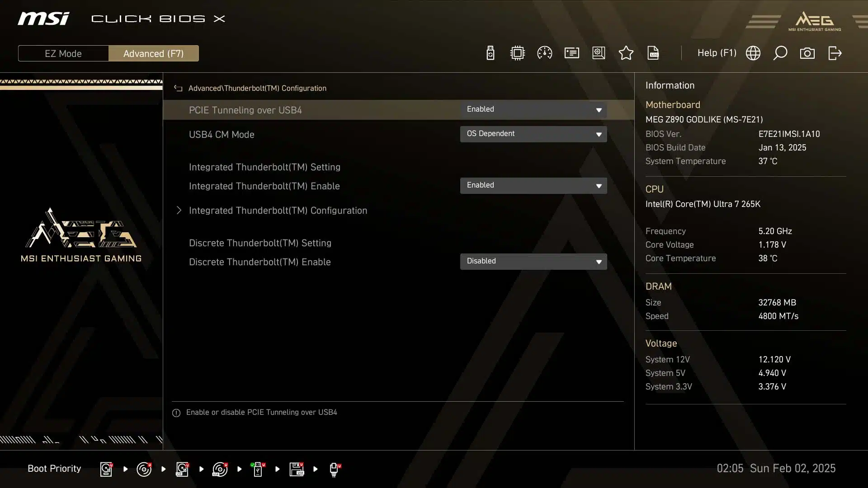
Task: Open Discrete Thunderbolt(TM) Enable dropdown
Action: click(x=533, y=261)
